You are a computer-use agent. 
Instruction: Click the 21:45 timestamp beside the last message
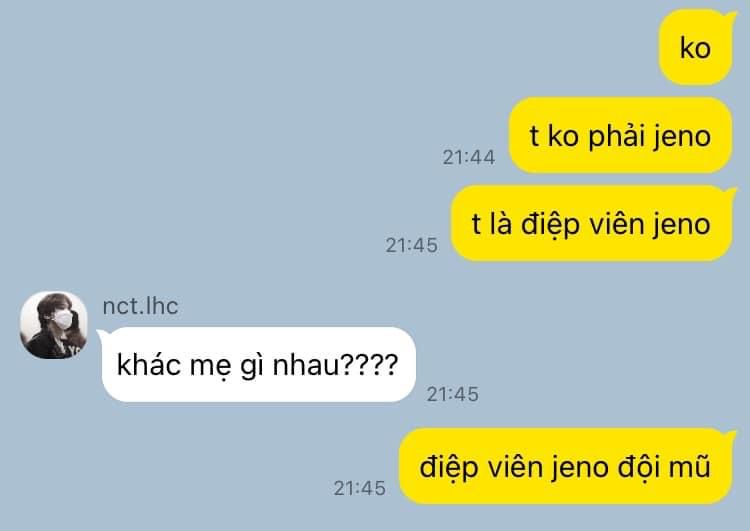point(360,488)
